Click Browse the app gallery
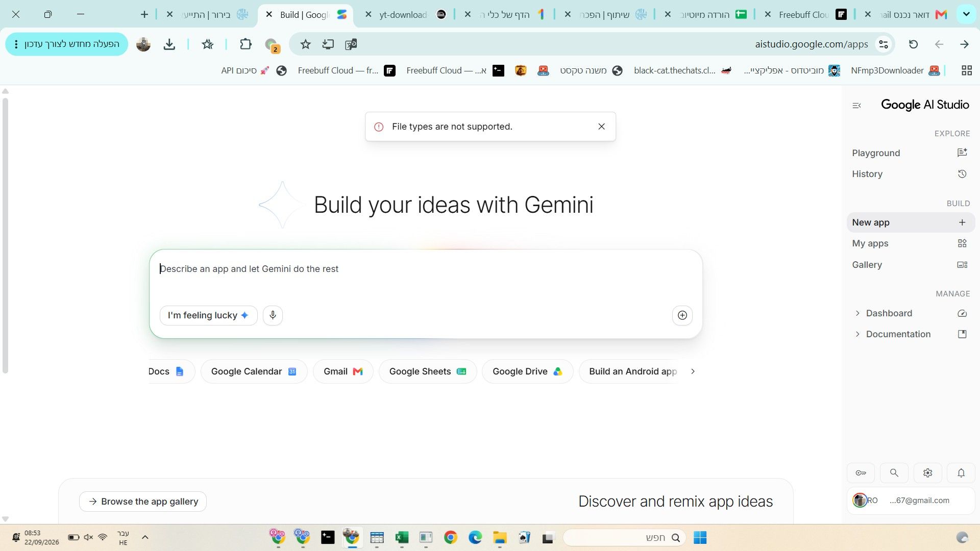 point(143,502)
